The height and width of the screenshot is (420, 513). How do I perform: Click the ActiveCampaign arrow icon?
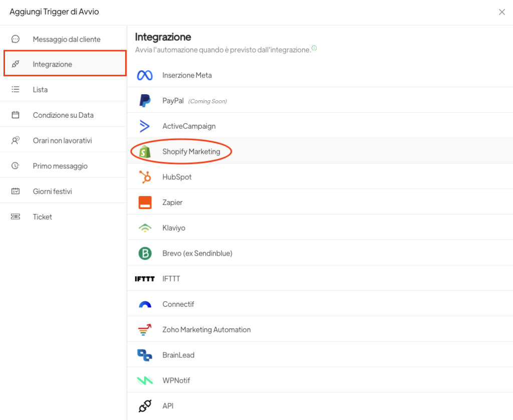(145, 126)
